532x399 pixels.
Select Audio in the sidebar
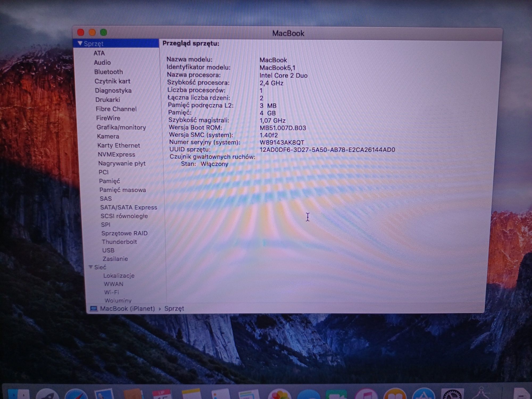[102, 63]
